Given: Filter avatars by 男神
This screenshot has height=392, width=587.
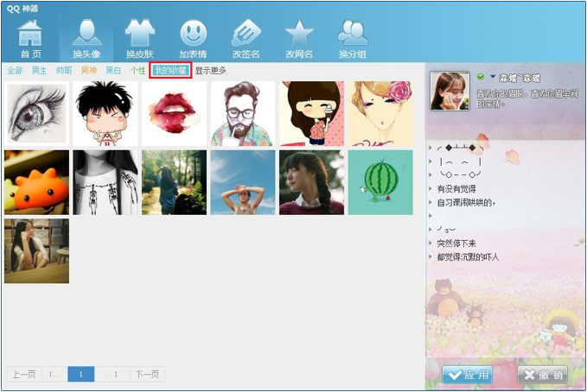Looking at the screenshot, I should click(89, 70).
